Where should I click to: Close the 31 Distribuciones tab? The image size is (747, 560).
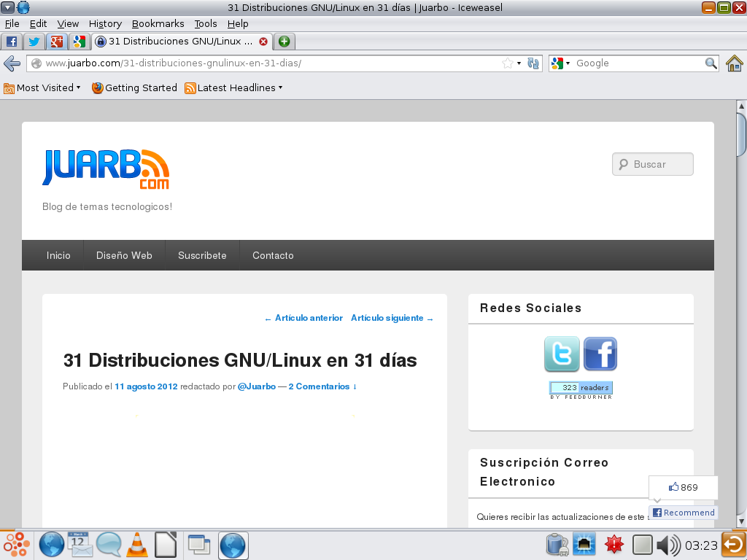coord(263,42)
